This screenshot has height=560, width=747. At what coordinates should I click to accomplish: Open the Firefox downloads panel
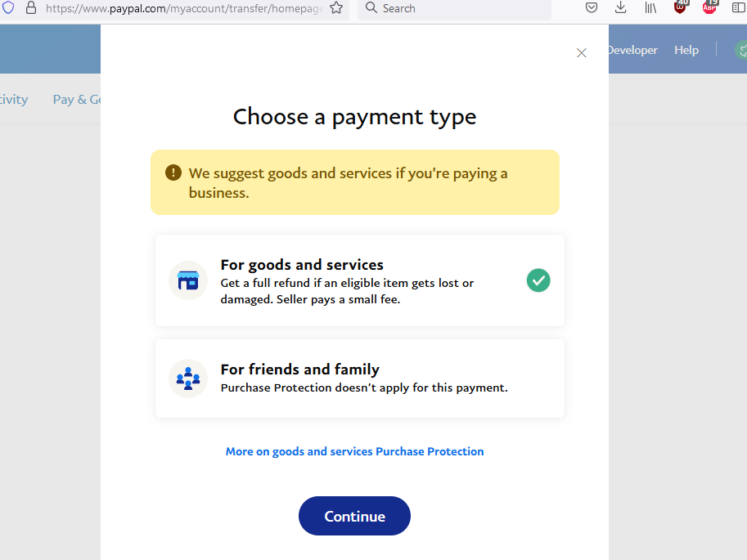[621, 8]
